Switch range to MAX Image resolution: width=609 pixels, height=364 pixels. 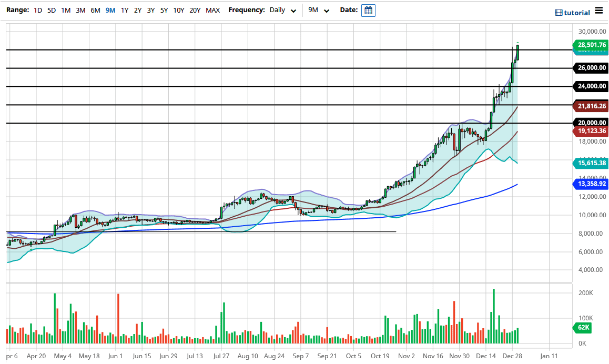(212, 11)
